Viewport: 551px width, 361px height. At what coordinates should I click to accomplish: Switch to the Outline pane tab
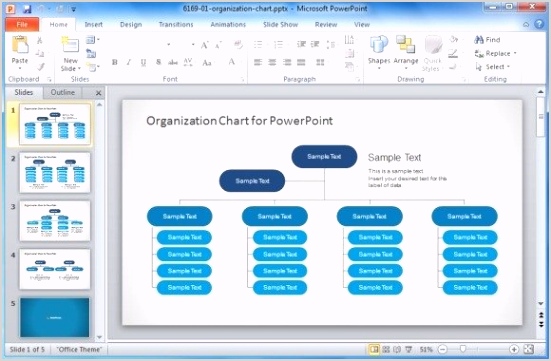click(63, 92)
